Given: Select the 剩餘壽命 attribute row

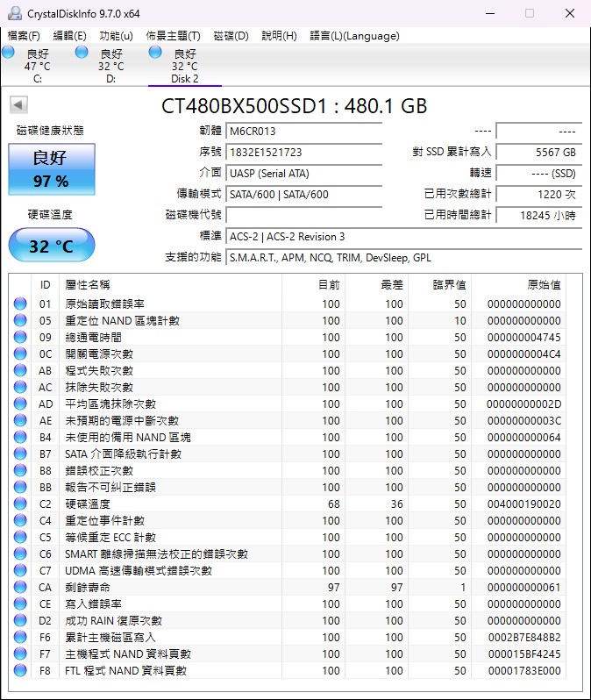Looking at the screenshot, I should [x=289, y=587].
